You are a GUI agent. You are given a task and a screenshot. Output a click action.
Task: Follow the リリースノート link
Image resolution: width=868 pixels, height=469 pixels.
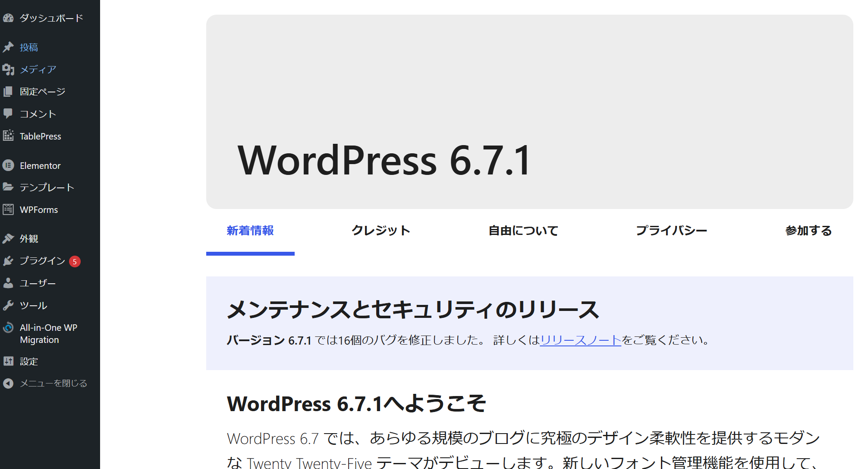pyautogui.click(x=581, y=340)
